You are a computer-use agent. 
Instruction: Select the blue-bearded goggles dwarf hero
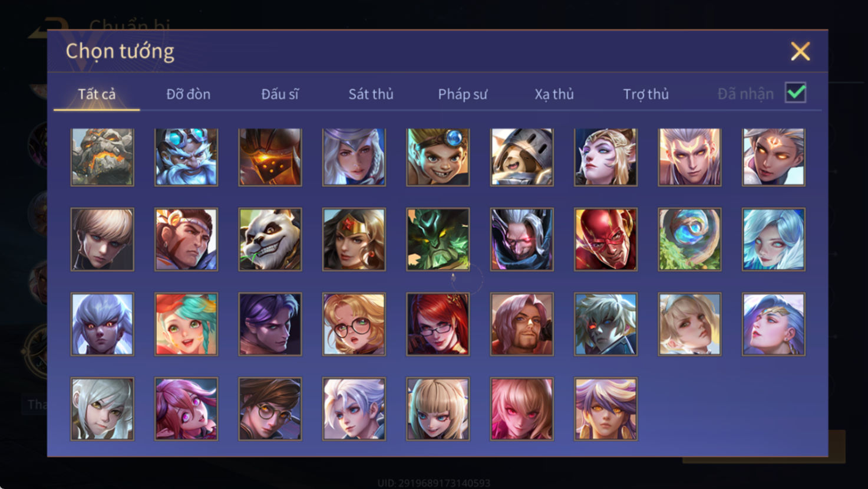186,157
